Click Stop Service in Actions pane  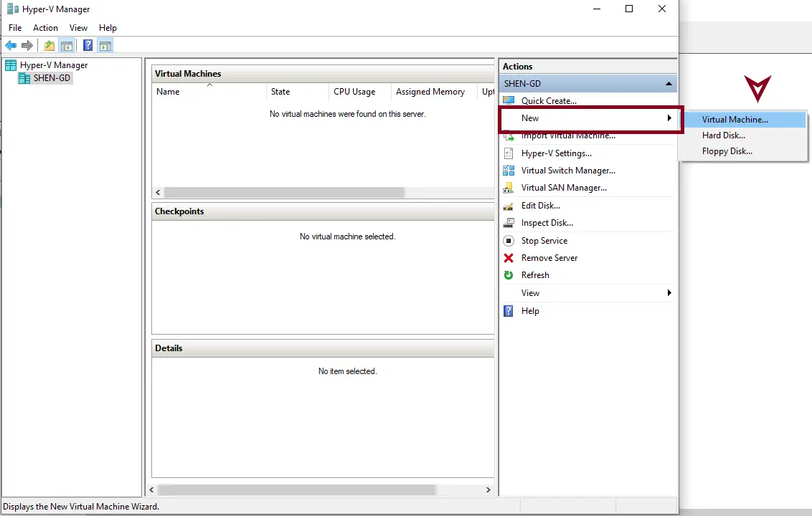(544, 241)
